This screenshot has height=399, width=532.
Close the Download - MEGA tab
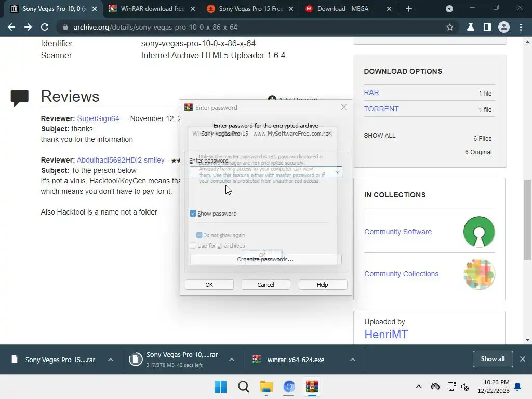(x=389, y=9)
